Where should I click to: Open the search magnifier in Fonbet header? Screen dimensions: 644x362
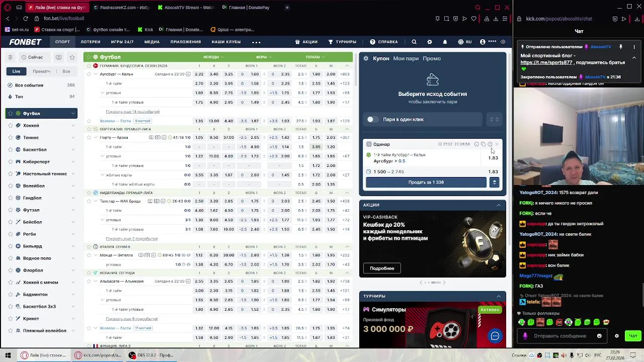414,42
